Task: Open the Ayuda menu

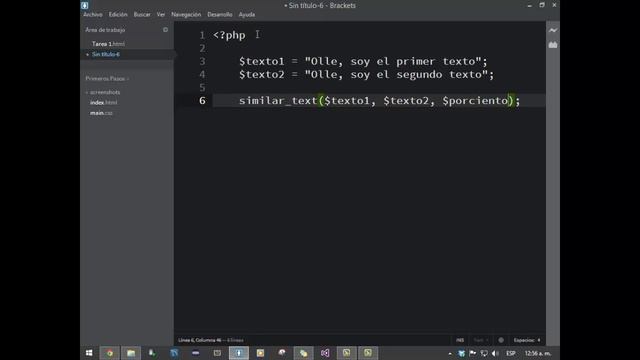Action: tap(247, 14)
